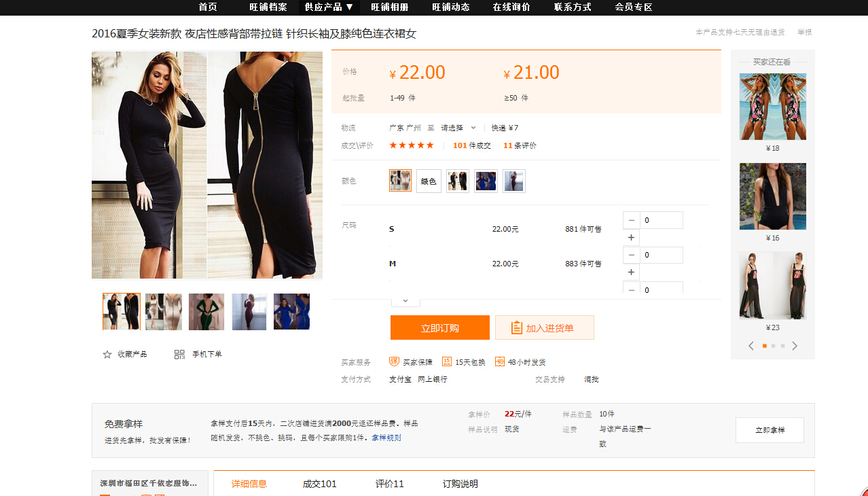This screenshot has width=868, height=496.
Task: Decrease size M quantity with minus button
Action: pyautogui.click(x=632, y=255)
